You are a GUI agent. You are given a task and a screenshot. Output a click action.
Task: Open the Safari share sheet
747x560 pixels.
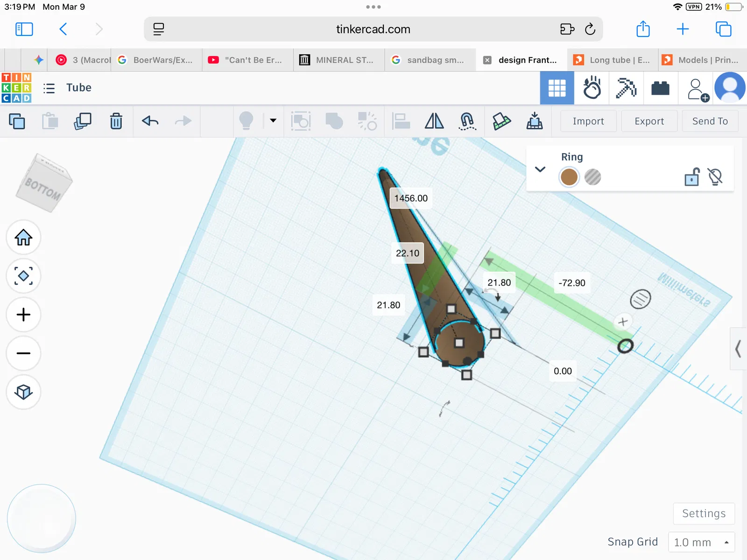tap(643, 29)
